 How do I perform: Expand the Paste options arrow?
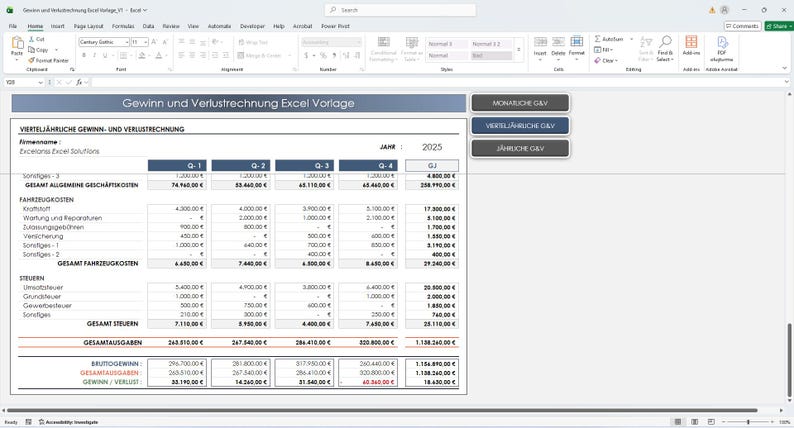tap(17, 60)
